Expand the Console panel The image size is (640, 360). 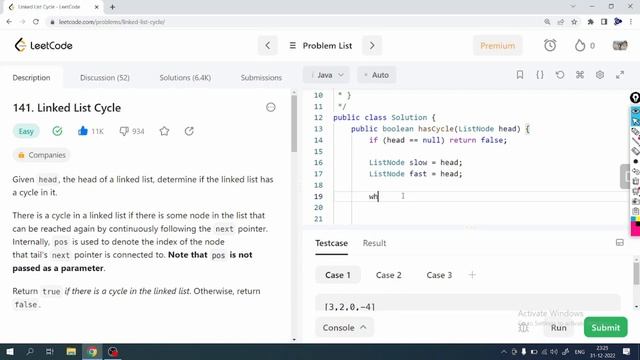coord(344,327)
